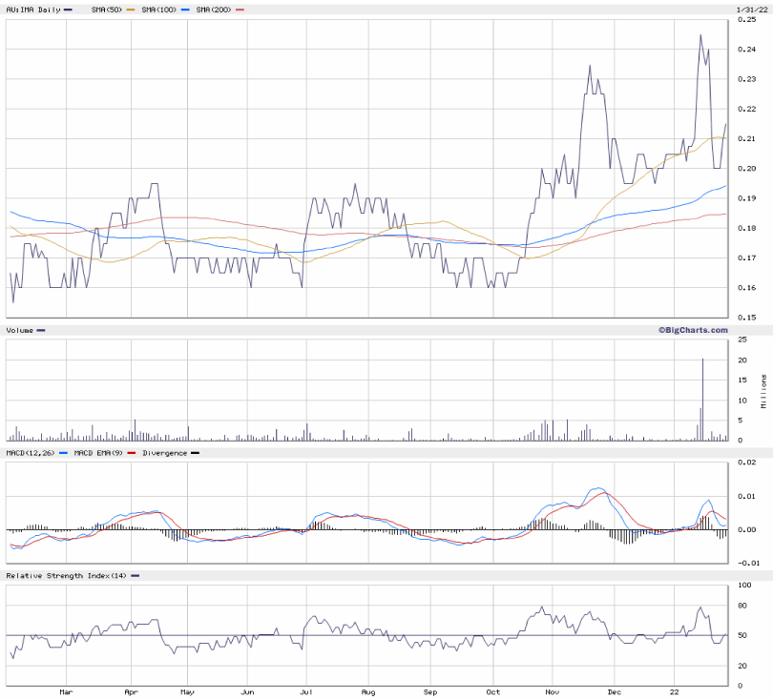The image size is (773, 700).
Task: Click the Relative Strength Index(14) label
Action: pyautogui.click(x=66, y=576)
